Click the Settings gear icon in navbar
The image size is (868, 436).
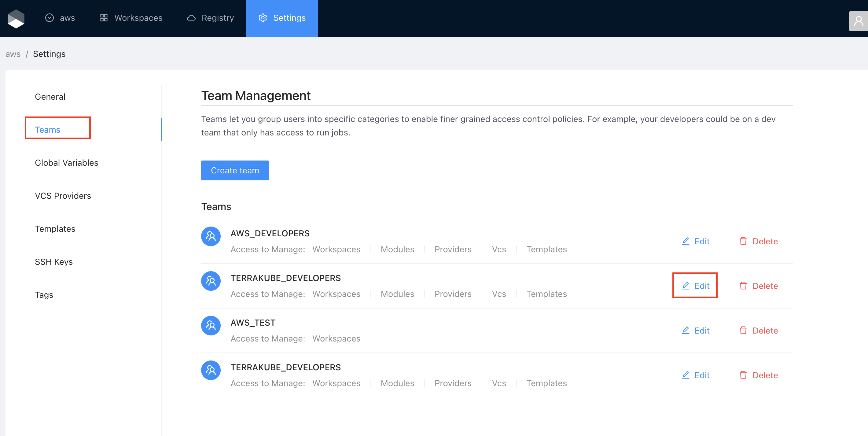(x=263, y=18)
